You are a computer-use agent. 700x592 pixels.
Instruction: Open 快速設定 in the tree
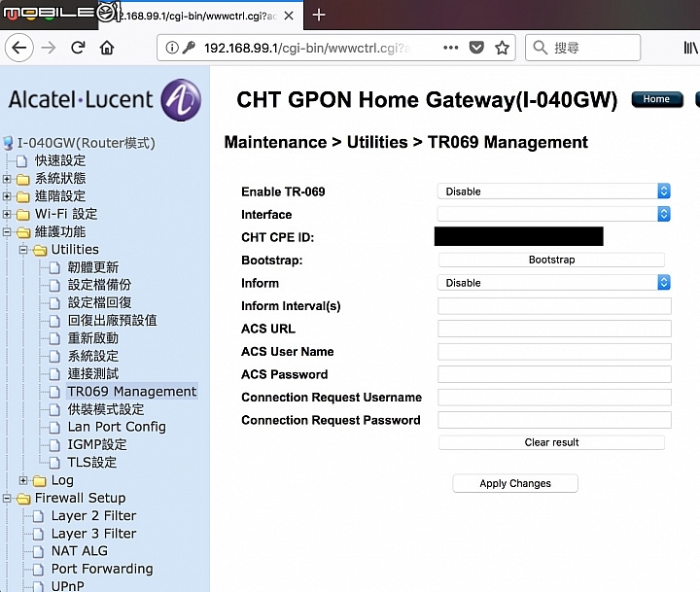click(x=60, y=160)
